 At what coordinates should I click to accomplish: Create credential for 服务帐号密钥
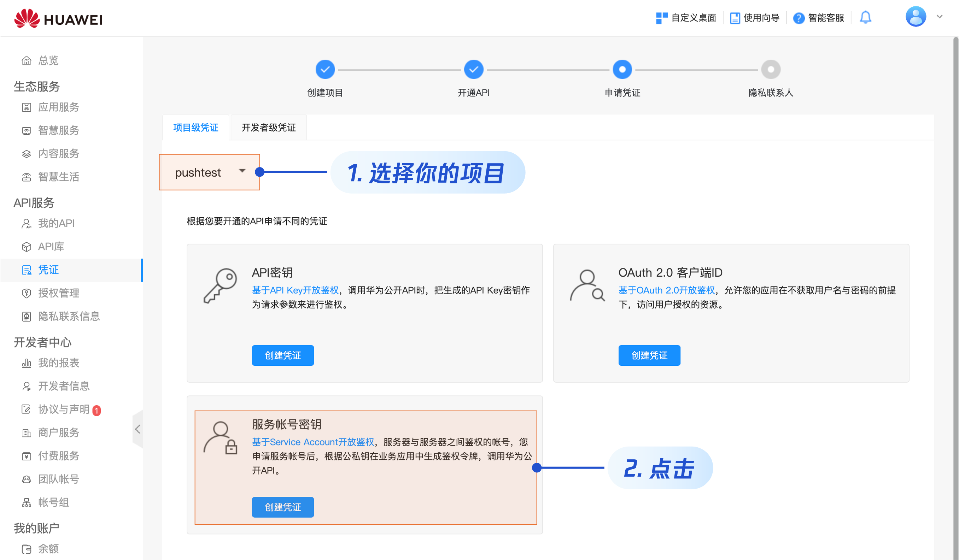(x=283, y=507)
